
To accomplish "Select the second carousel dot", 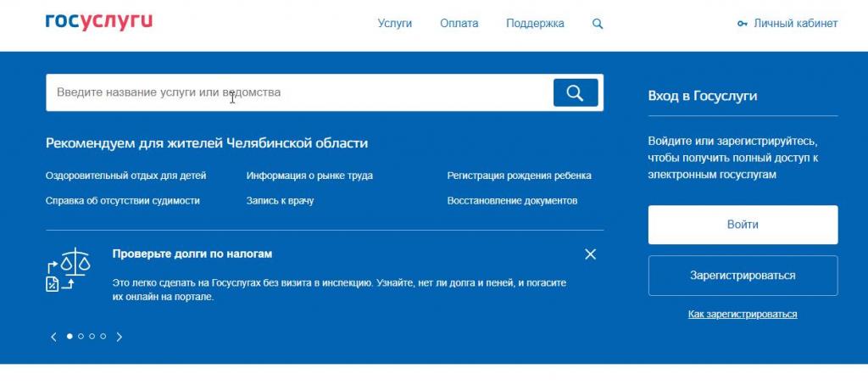I will 81,337.
